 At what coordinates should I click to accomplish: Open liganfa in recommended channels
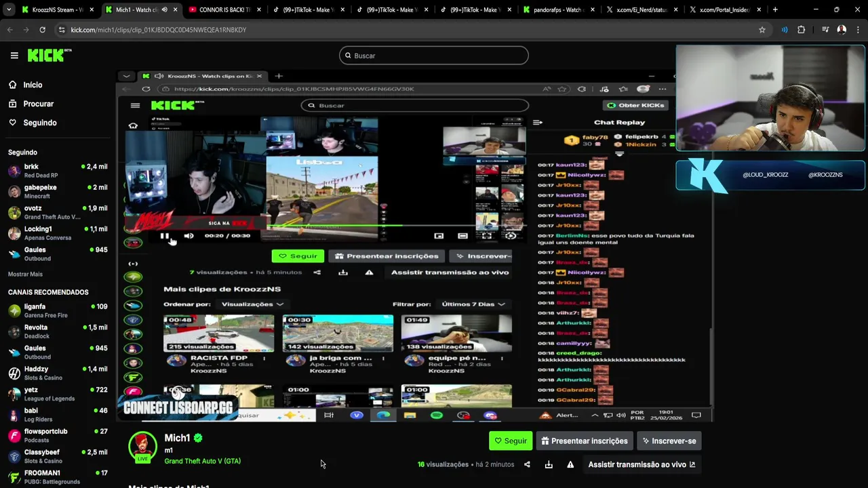point(58,310)
